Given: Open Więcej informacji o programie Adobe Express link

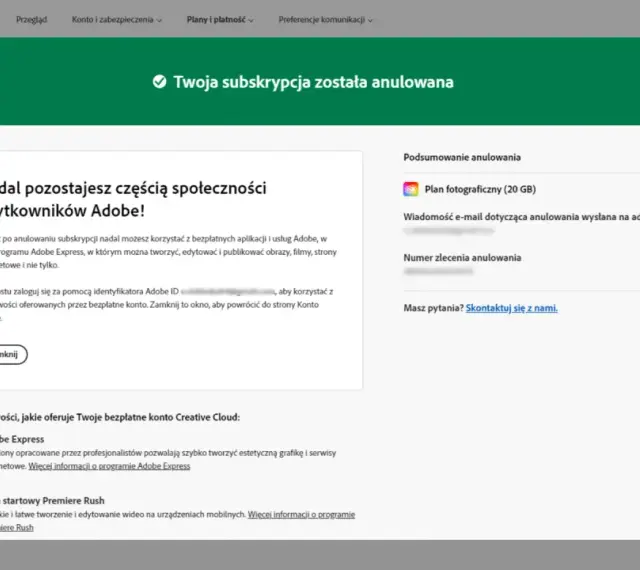Looking at the screenshot, I should (x=109, y=466).
